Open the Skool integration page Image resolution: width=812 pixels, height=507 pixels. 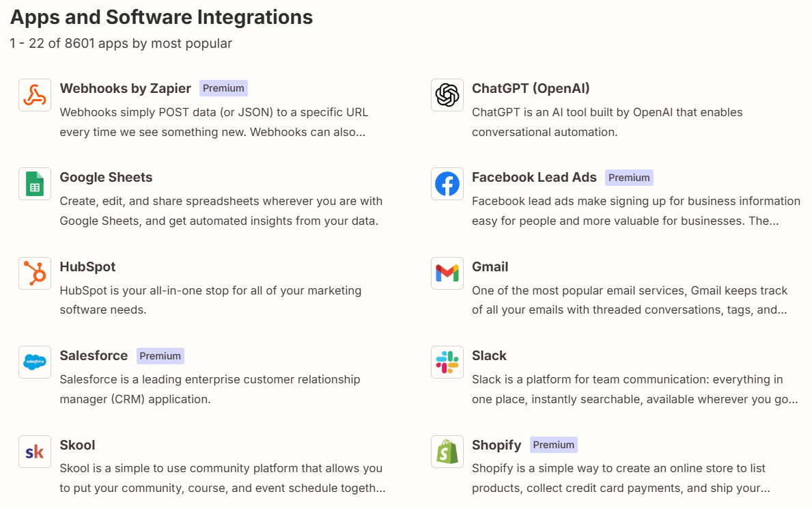pos(77,445)
